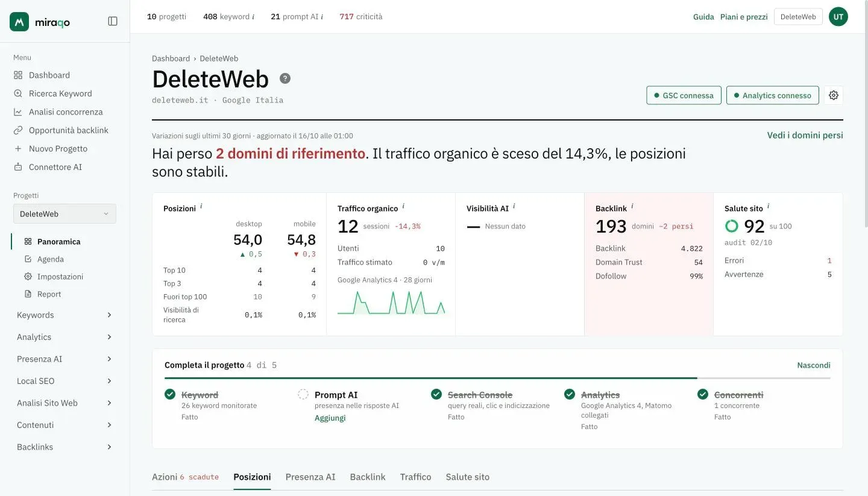Open the Guida link
This screenshot has width=868, height=496.
tap(703, 17)
